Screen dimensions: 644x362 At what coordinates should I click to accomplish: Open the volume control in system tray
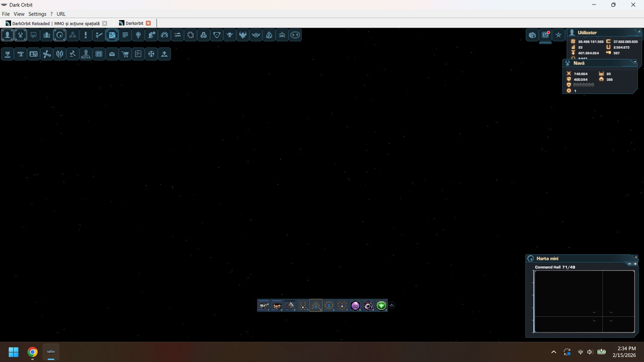tap(590, 352)
